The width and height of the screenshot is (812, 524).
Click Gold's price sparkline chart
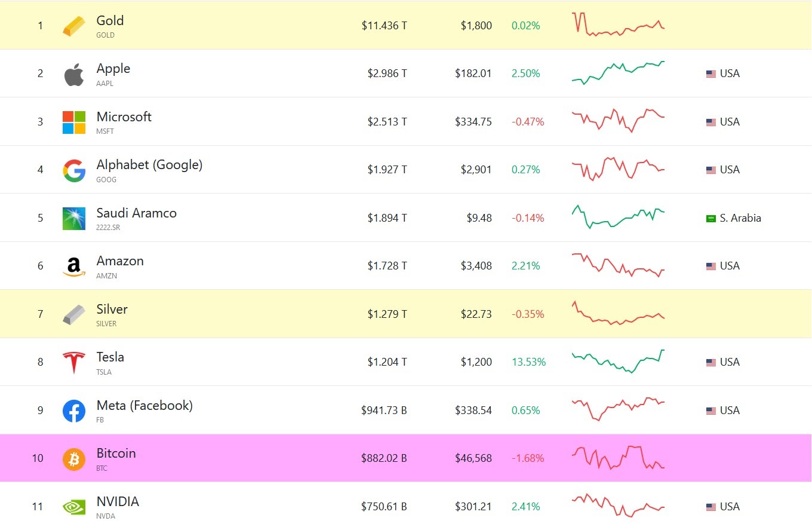pos(618,24)
